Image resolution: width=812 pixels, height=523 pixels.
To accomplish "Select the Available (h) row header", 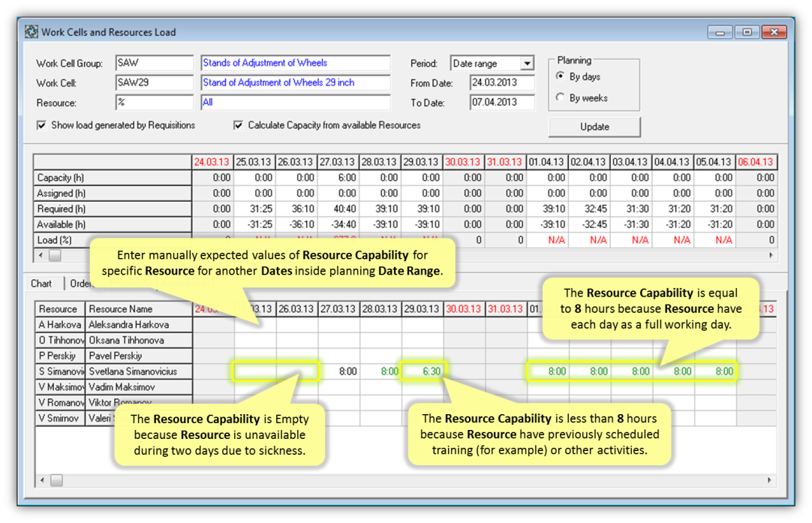I will [113, 224].
